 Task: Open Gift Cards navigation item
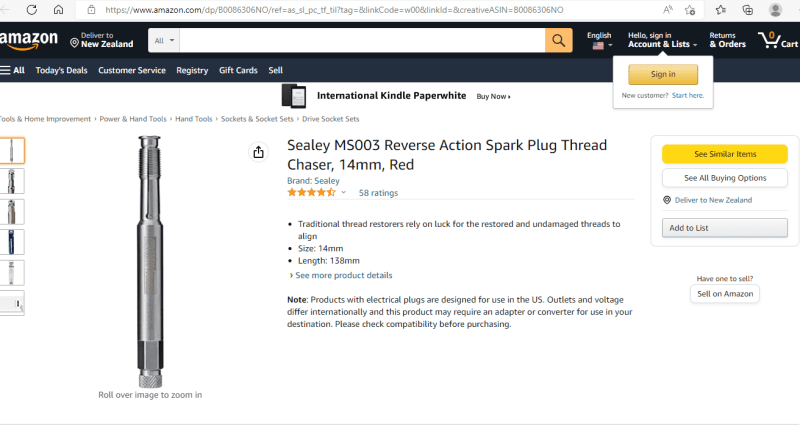tap(238, 70)
